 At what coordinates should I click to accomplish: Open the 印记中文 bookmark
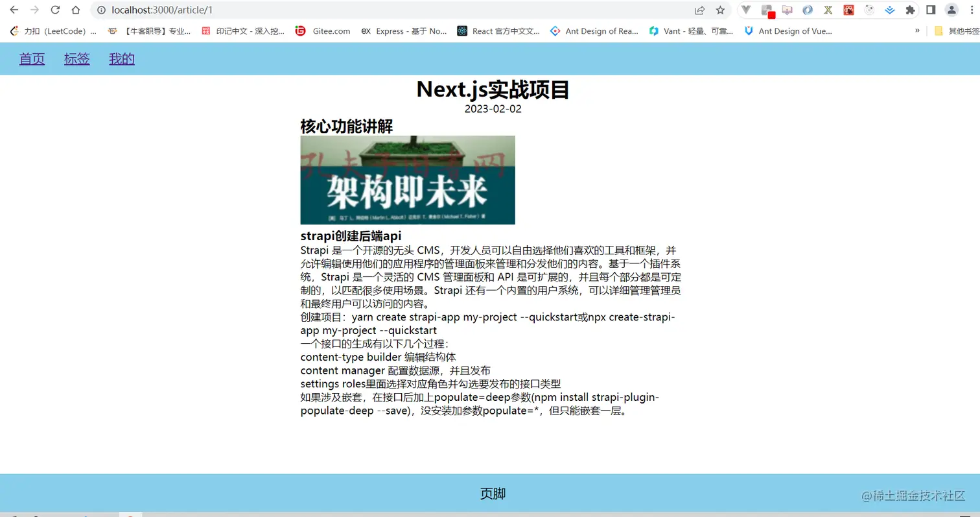pyautogui.click(x=243, y=30)
